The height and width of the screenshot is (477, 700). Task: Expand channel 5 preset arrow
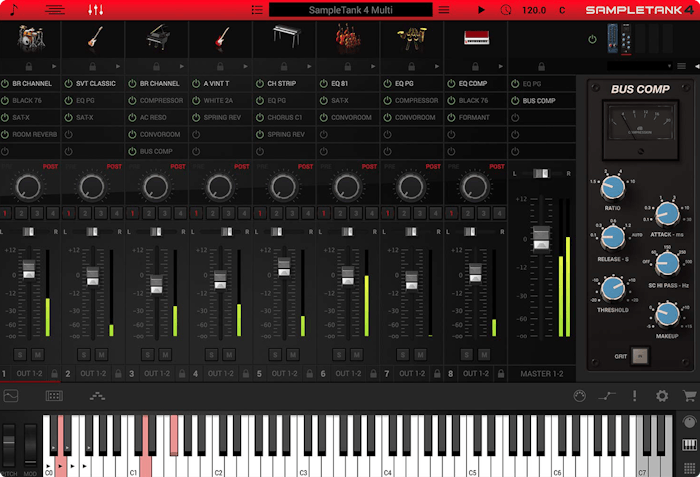point(309,67)
